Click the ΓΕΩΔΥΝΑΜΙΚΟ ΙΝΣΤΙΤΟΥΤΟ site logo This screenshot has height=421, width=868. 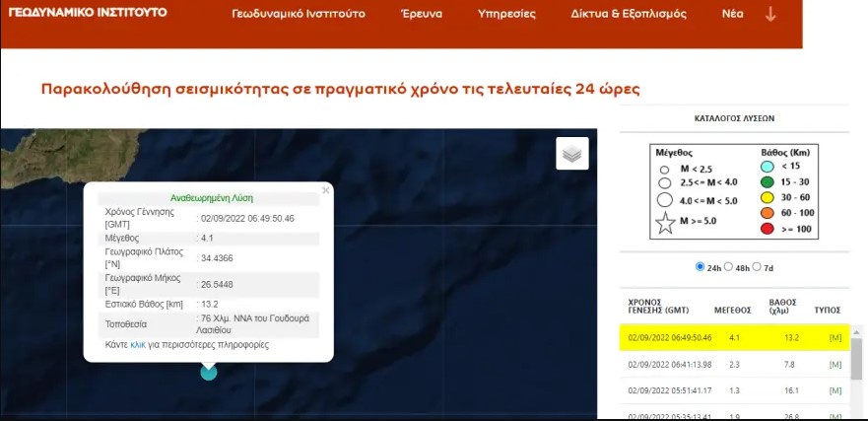(x=88, y=12)
